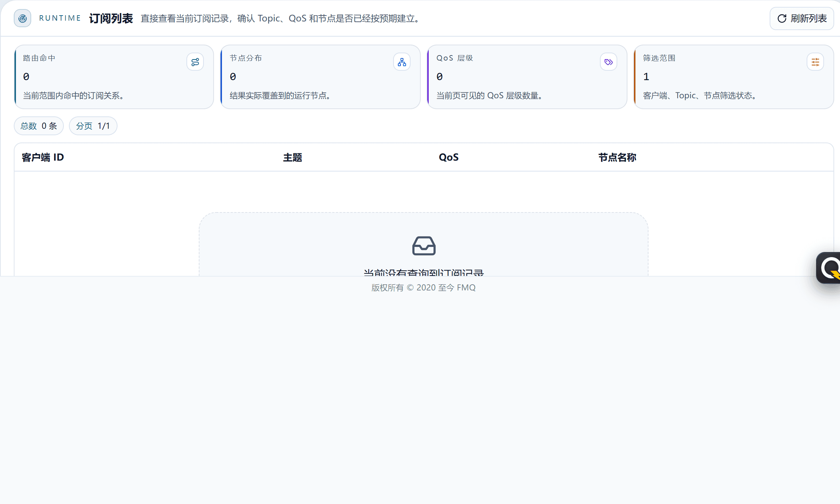Click the 筛选范围 value 1
The image size is (840, 504).
[x=646, y=77]
